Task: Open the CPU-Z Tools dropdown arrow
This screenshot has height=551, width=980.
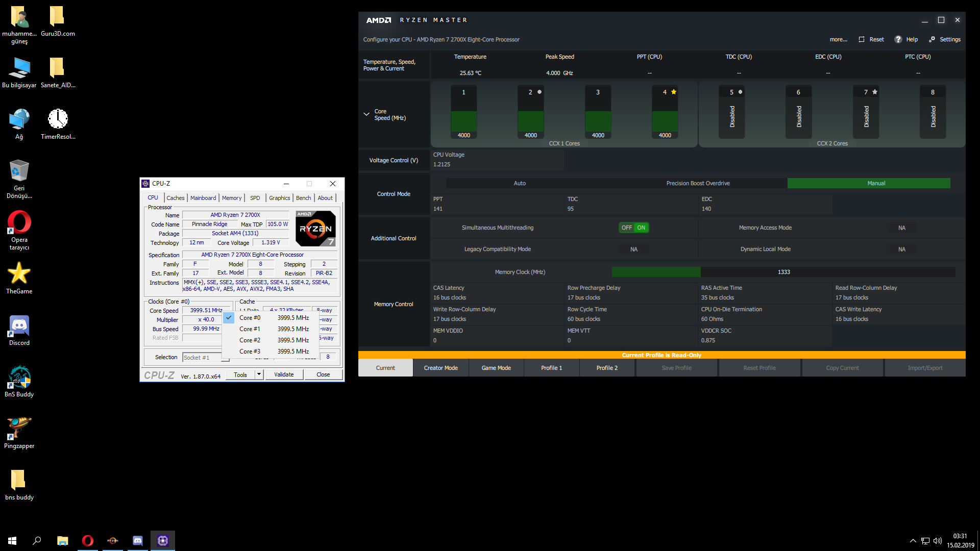Action: click(x=259, y=374)
